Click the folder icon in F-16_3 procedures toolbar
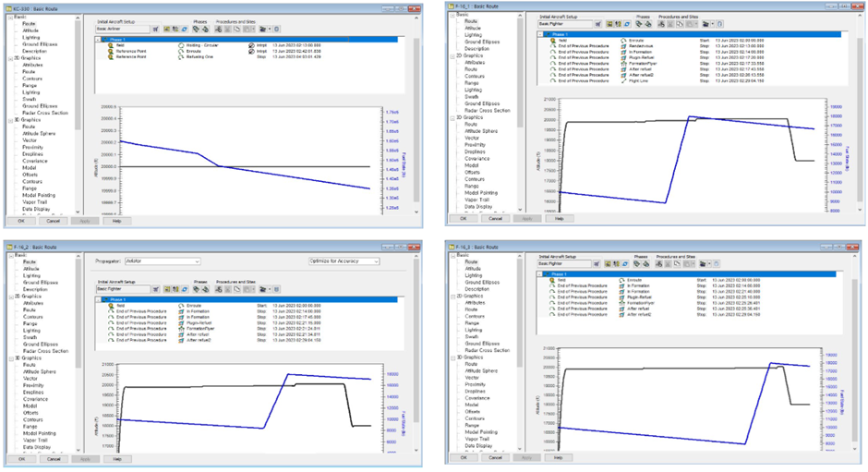 pos(703,263)
